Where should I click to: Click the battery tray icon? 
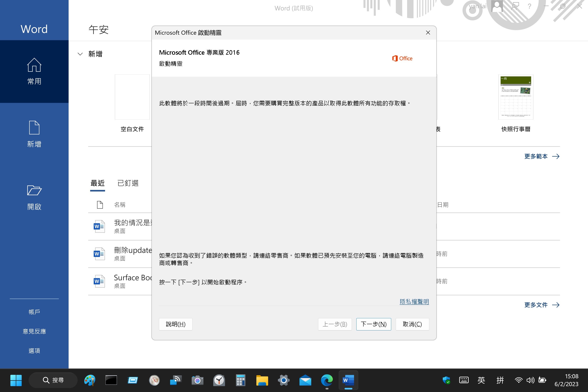point(542,380)
